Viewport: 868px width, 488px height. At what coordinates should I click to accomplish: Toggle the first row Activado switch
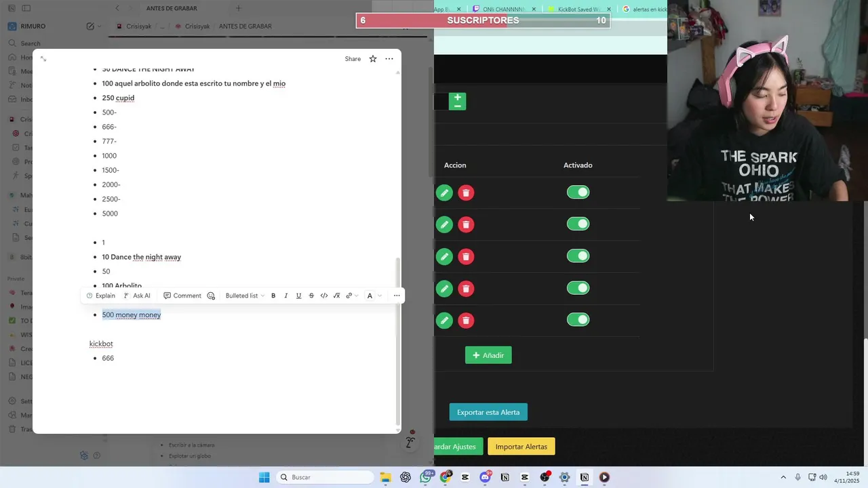click(578, 192)
